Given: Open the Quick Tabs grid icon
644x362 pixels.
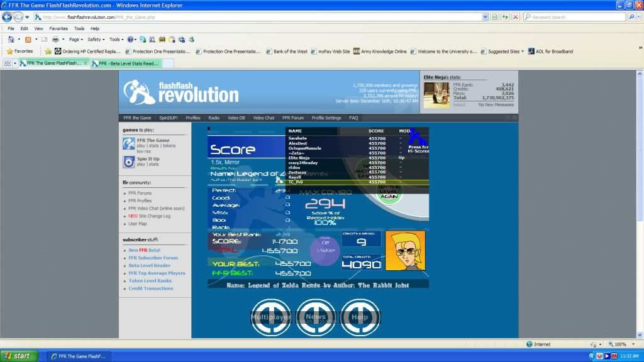Looking at the screenshot, I should pyautogui.click(x=8, y=63).
